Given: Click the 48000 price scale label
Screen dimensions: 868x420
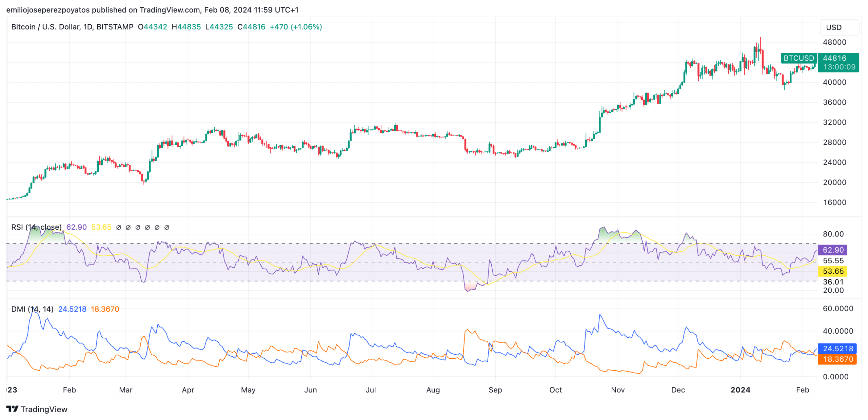Looking at the screenshot, I should point(834,42).
